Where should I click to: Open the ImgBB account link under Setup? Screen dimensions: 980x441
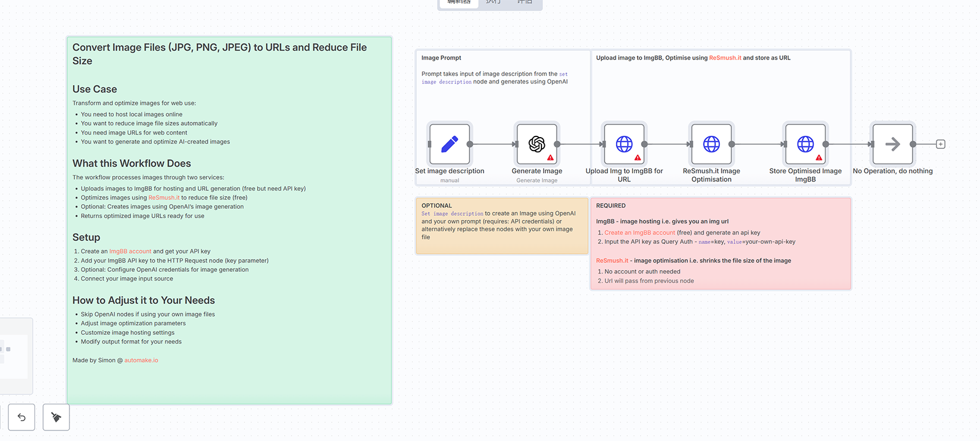[130, 251]
